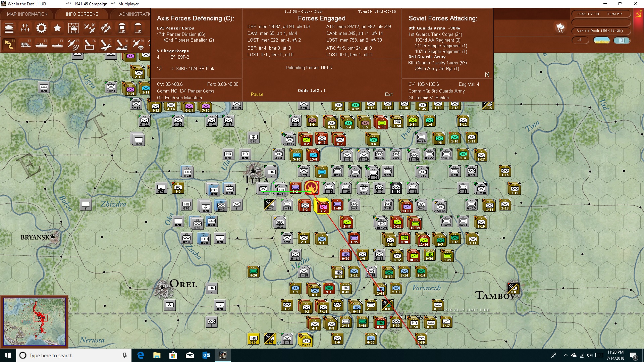Toggle F2 rail move mode
This screenshot has width=644, height=362.
click(x=25, y=44)
